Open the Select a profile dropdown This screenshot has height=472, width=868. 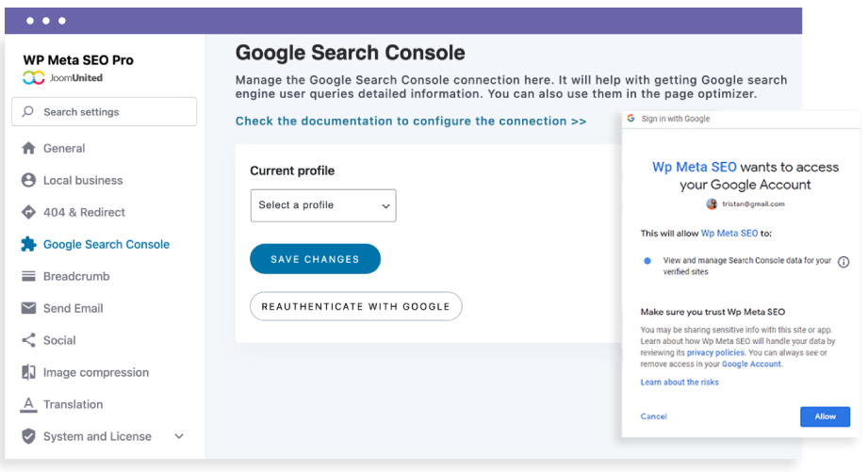[x=323, y=205]
